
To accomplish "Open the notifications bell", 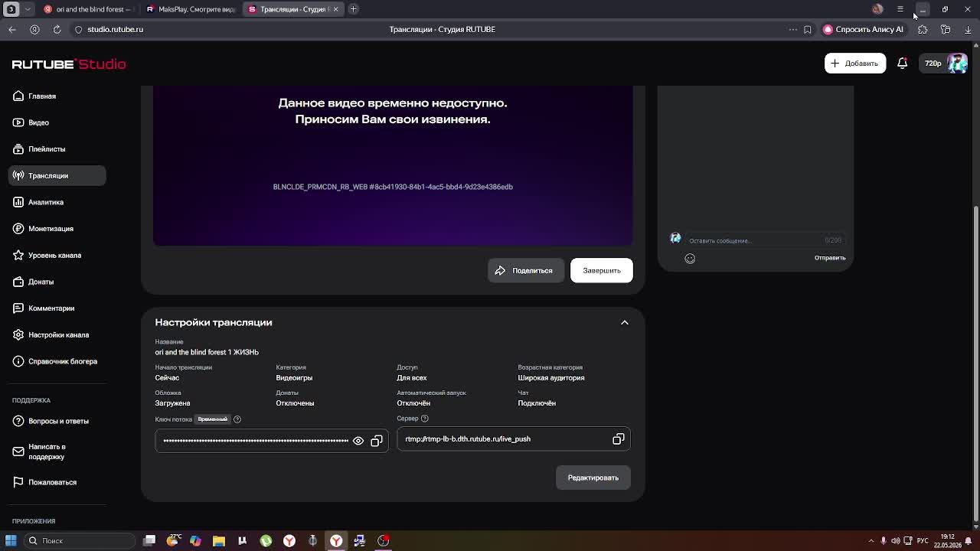I will click(x=902, y=64).
